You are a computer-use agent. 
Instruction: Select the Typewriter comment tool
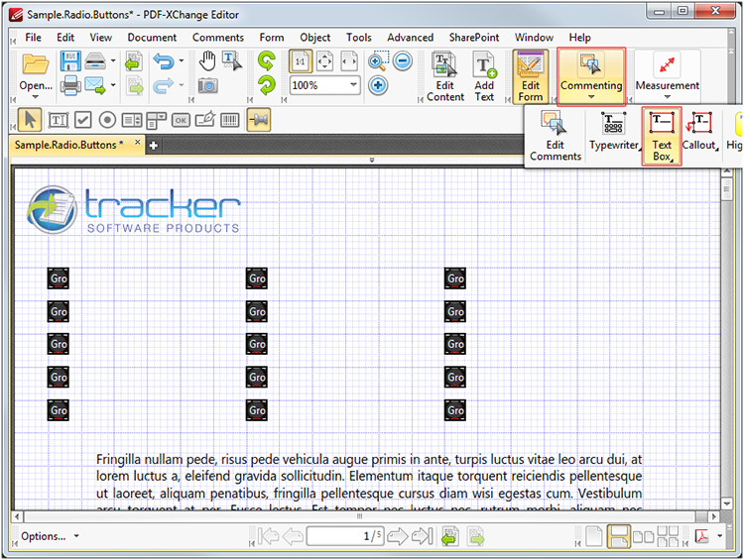point(614,131)
